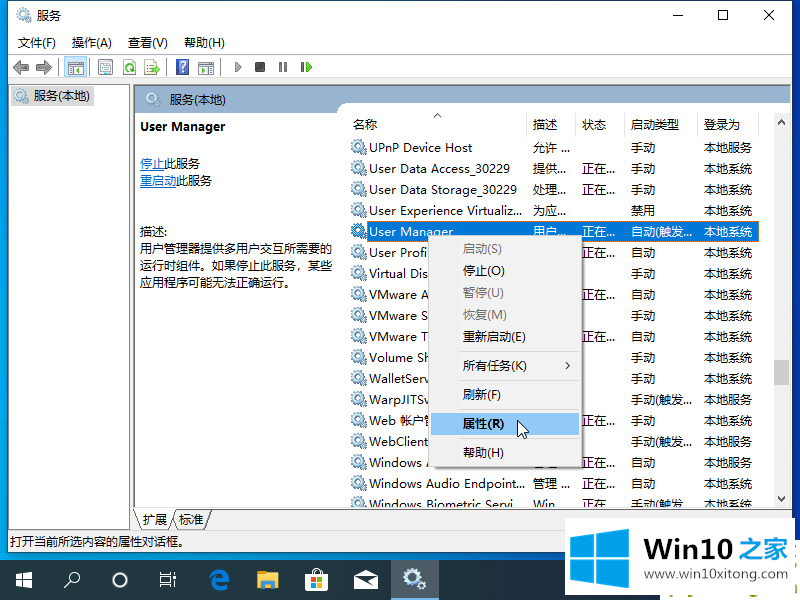Select User Experience Virtualiz... service row

555,211
